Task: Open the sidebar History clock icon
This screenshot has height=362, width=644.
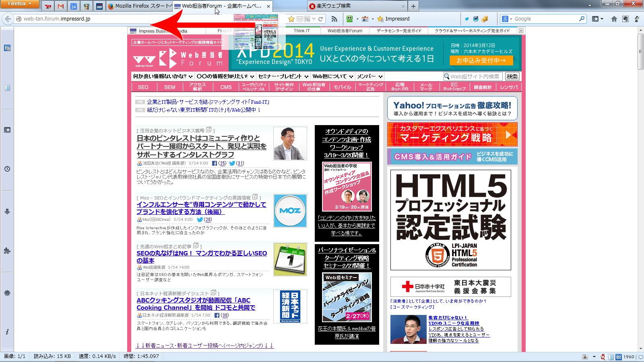Action: pyautogui.click(x=7, y=169)
